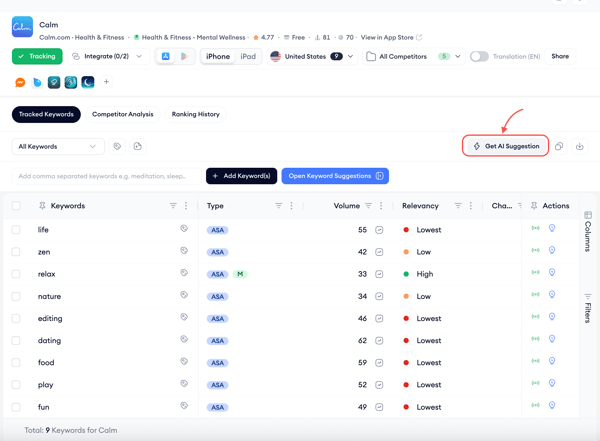Open menu dots on Volume column
This screenshot has width=600, height=441.
click(x=381, y=206)
